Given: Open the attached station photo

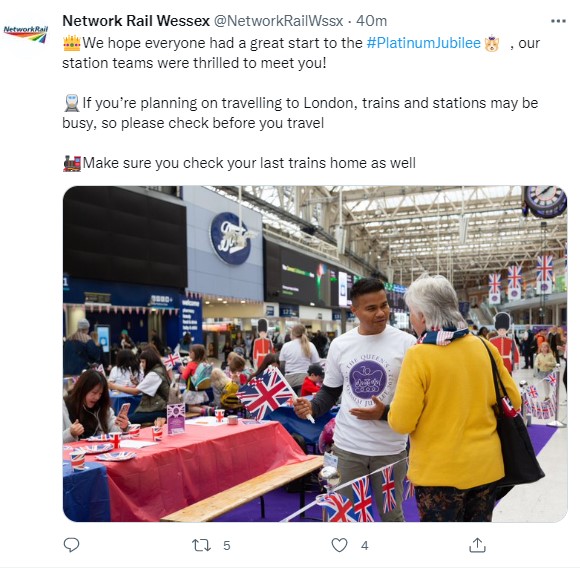Looking at the screenshot, I should 315,354.
